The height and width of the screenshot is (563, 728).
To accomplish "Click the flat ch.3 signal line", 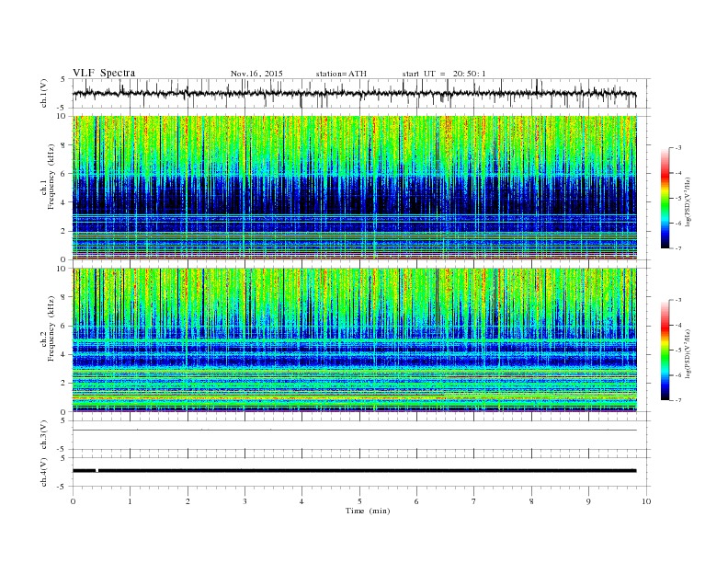I will pos(354,431).
